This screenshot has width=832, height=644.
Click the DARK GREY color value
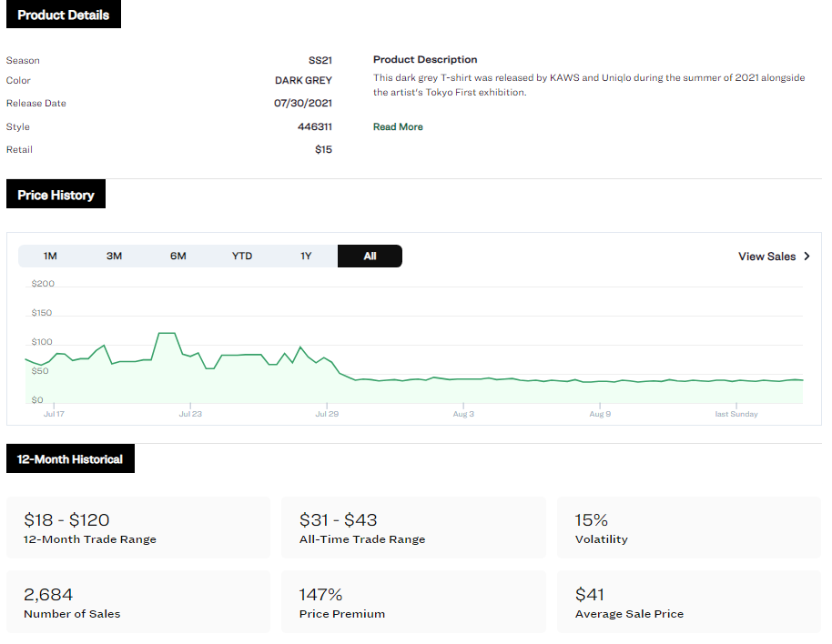(303, 81)
